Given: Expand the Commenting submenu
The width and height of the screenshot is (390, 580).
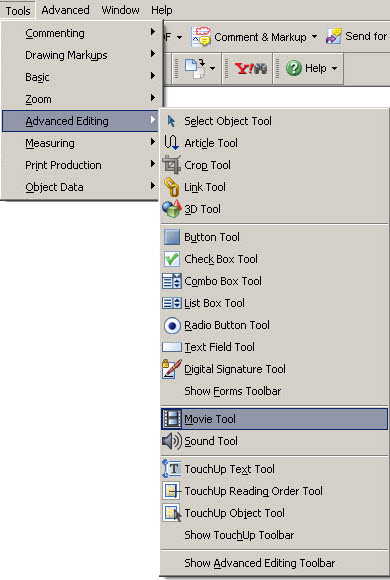Looking at the screenshot, I should pyautogui.click(x=80, y=33).
